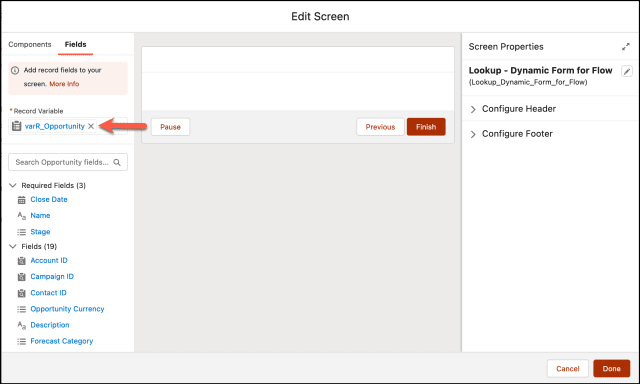This screenshot has height=384, width=640.
Task: Select the Forecast Category field
Action: pyautogui.click(x=62, y=341)
